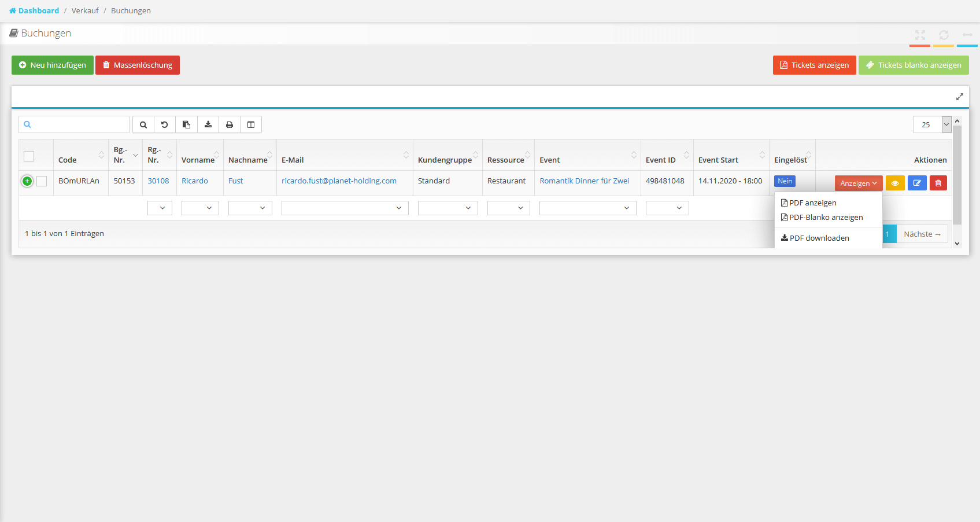Click the reset/undo icon in table toolbar

(x=165, y=124)
